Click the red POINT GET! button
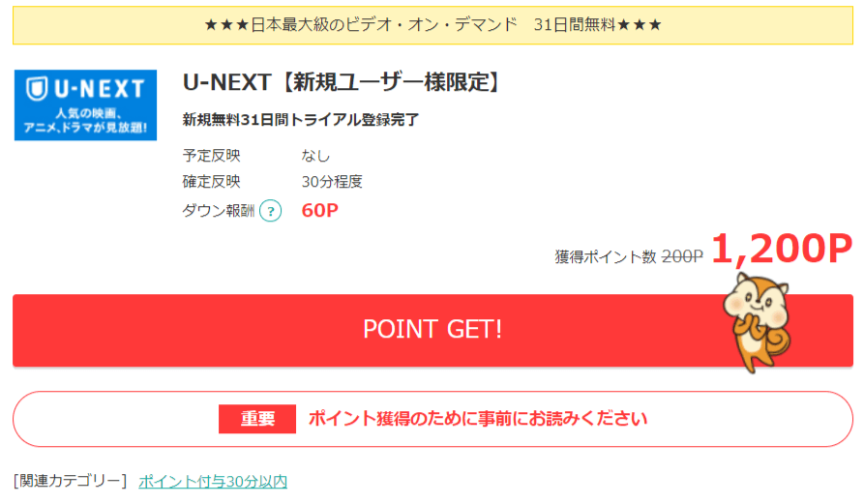 [432, 330]
